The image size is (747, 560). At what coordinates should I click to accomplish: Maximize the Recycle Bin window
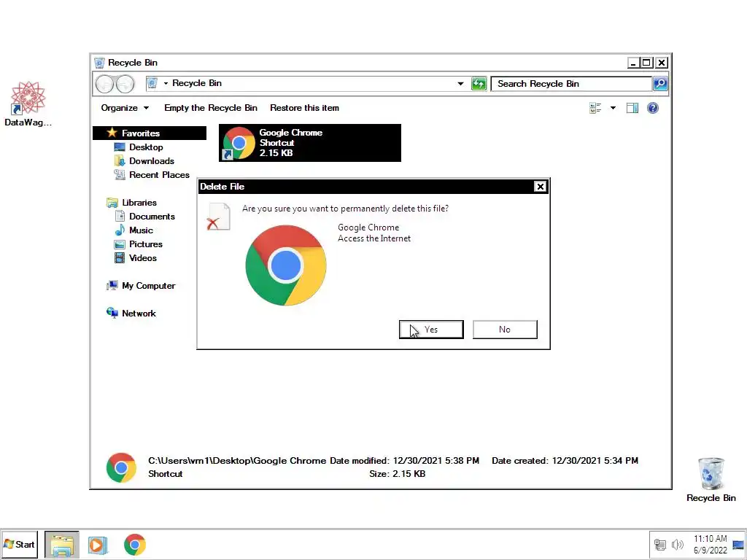click(x=646, y=63)
